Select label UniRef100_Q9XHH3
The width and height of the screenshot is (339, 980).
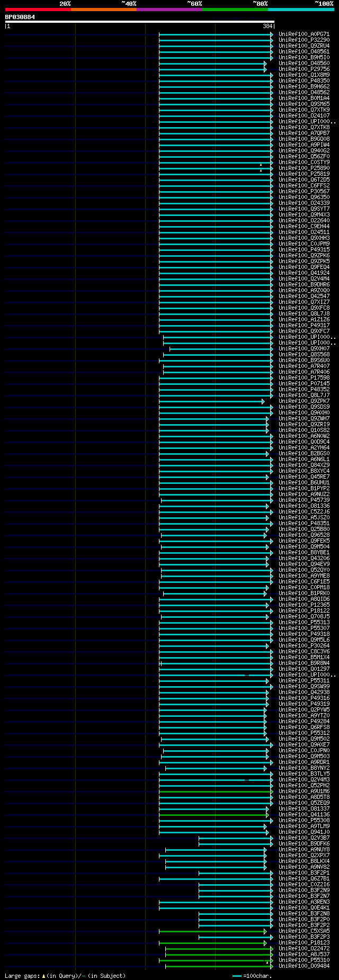(304, 238)
